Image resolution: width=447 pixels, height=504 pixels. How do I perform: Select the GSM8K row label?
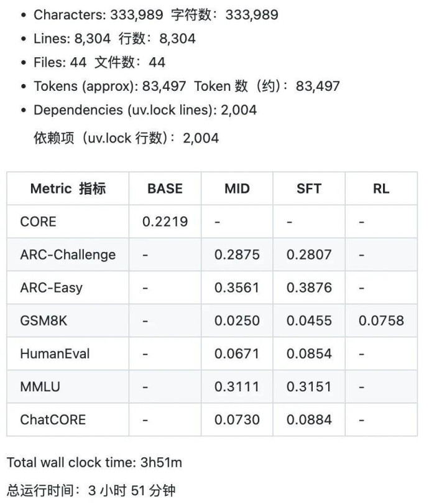coord(44,320)
